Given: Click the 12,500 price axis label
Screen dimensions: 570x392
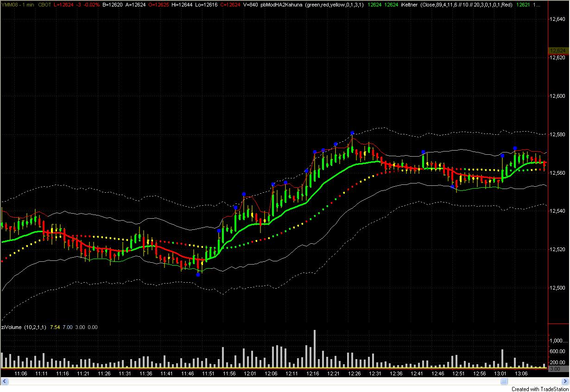Looking at the screenshot, I should pos(557,288).
